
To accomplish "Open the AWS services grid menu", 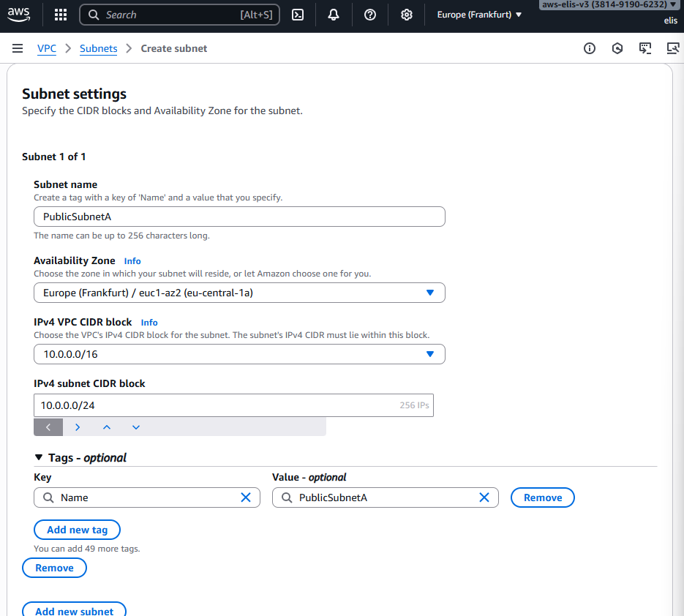I will (61, 15).
